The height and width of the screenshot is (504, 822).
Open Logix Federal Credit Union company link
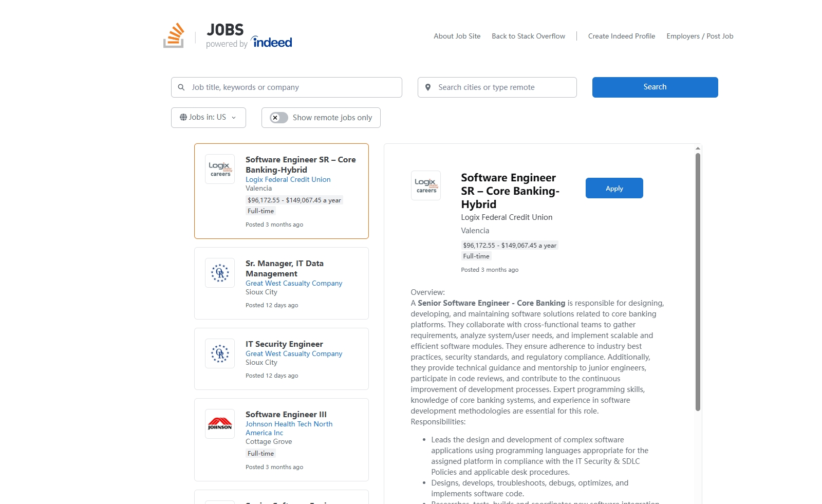click(288, 179)
